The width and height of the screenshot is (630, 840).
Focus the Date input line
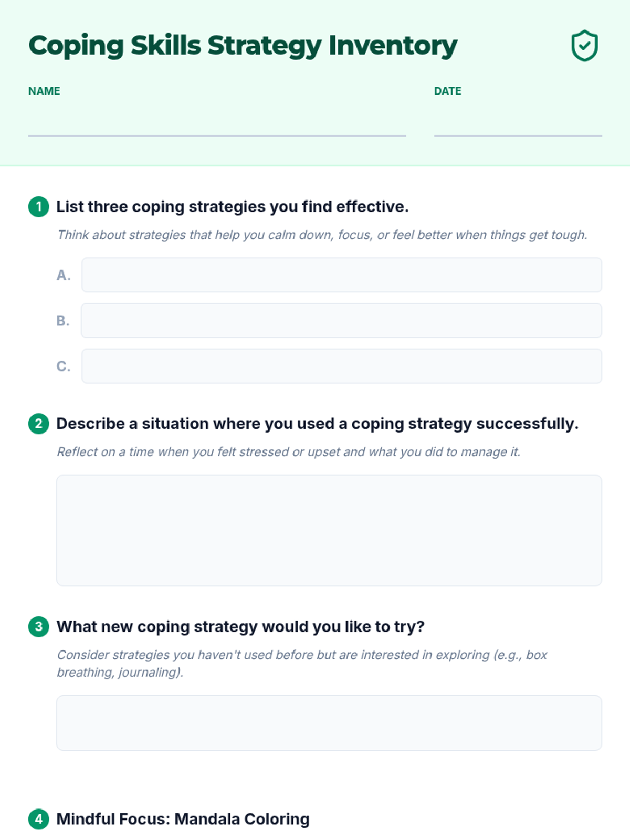point(518,125)
